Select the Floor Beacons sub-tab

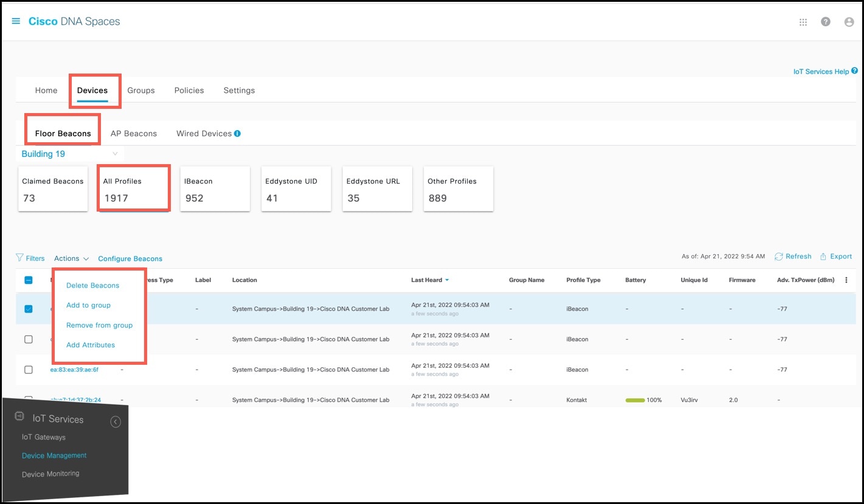pyautogui.click(x=63, y=134)
